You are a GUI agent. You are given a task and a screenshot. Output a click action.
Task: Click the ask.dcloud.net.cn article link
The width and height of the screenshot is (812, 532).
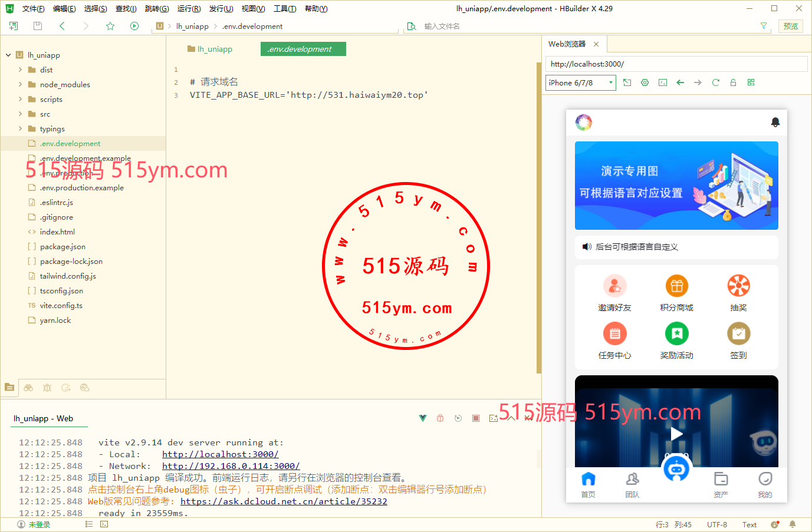(x=284, y=501)
